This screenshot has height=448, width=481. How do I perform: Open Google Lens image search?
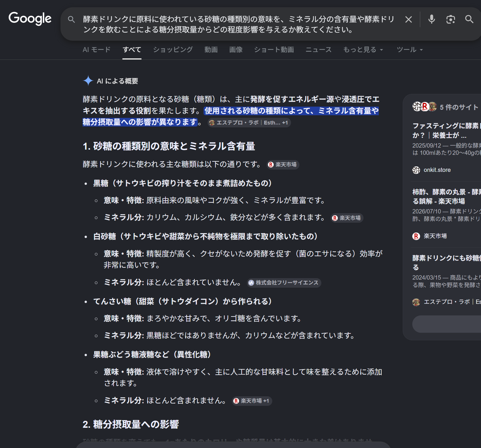[x=450, y=19]
